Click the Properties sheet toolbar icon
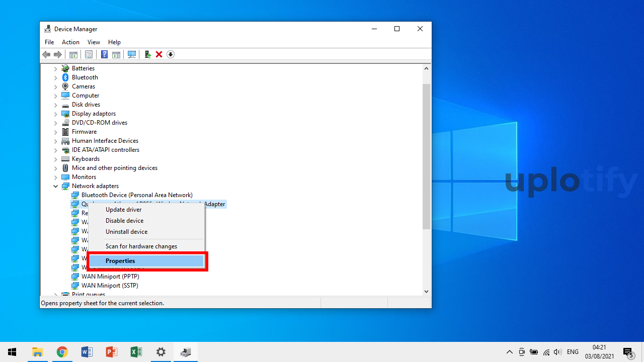 point(89,54)
